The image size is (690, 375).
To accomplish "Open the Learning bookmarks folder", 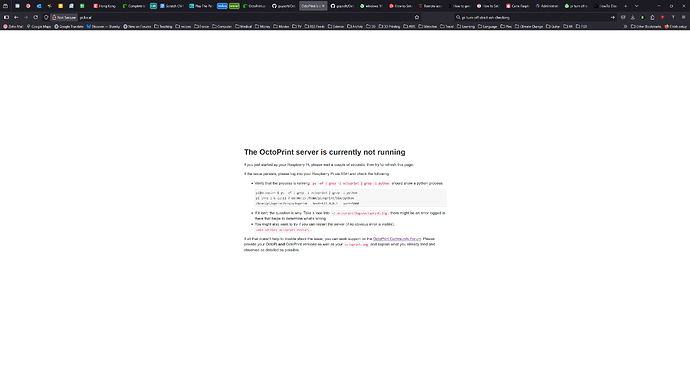I will pyautogui.click(x=466, y=26).
